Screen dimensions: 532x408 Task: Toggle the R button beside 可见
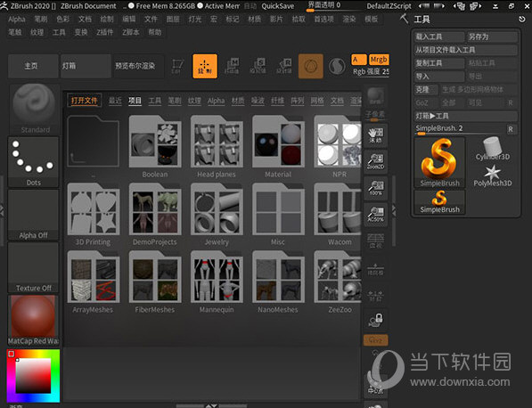tap(511, 102)
